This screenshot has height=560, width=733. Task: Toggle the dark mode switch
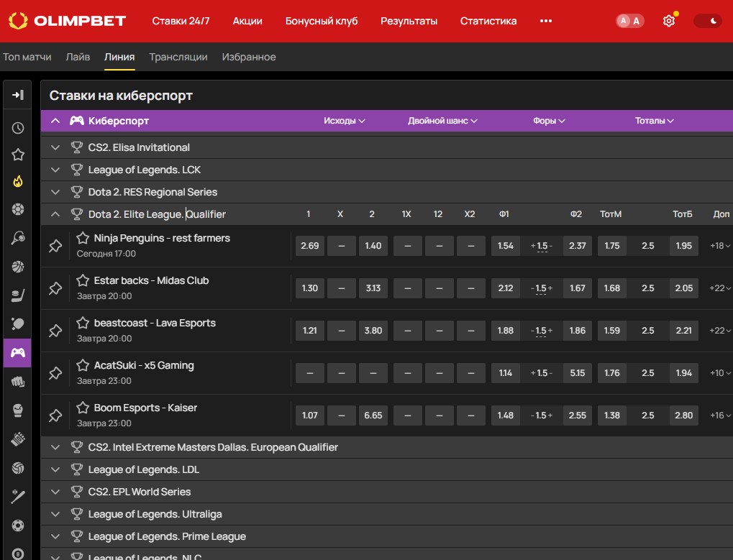708,21
